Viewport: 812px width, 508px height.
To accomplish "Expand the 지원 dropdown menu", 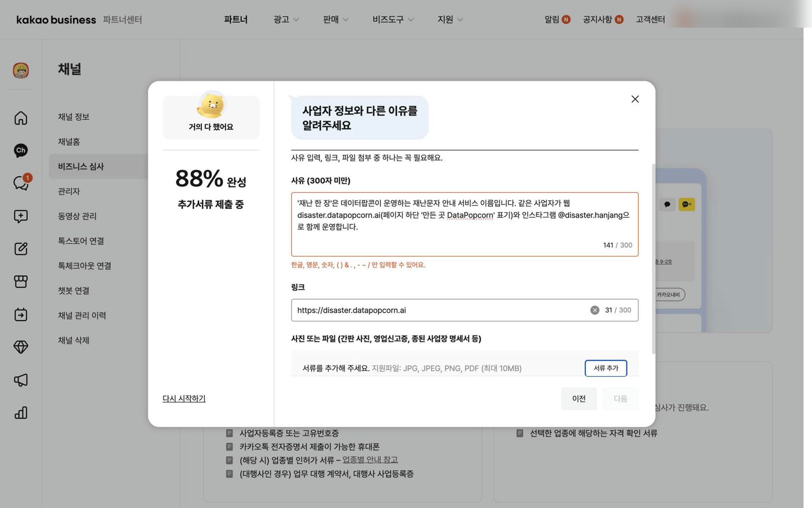I will coord(450,20).
